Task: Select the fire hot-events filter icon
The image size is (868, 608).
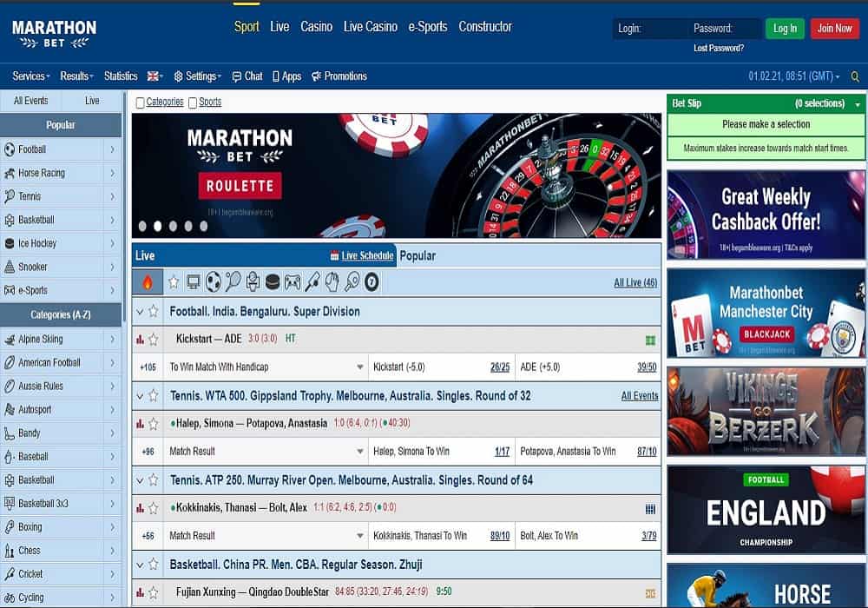Action: [148, 282]
